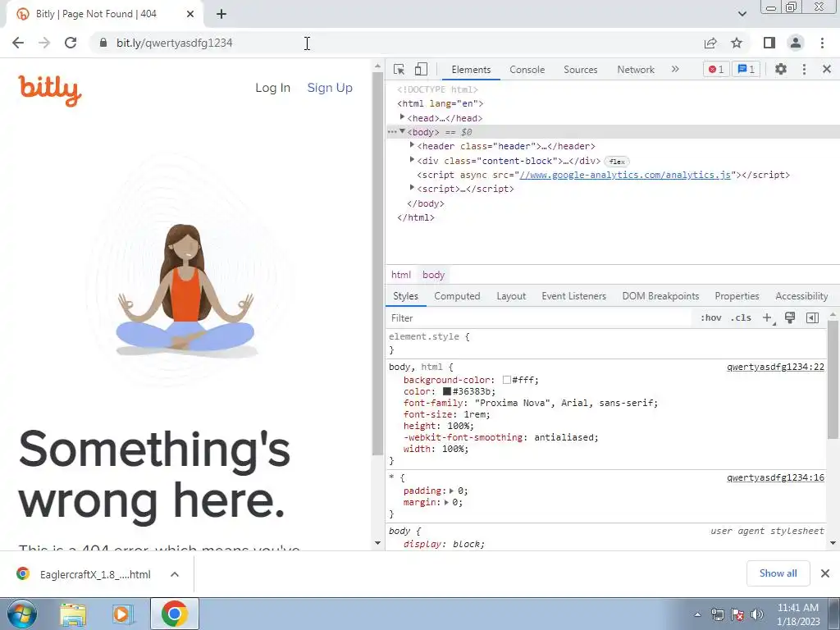Select the Styles tab
Screen dimensions: 840x630
(x=405, y=296)
